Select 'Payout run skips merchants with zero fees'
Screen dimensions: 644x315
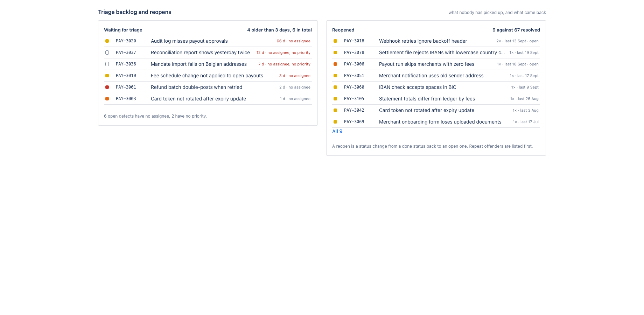point(427,64)
